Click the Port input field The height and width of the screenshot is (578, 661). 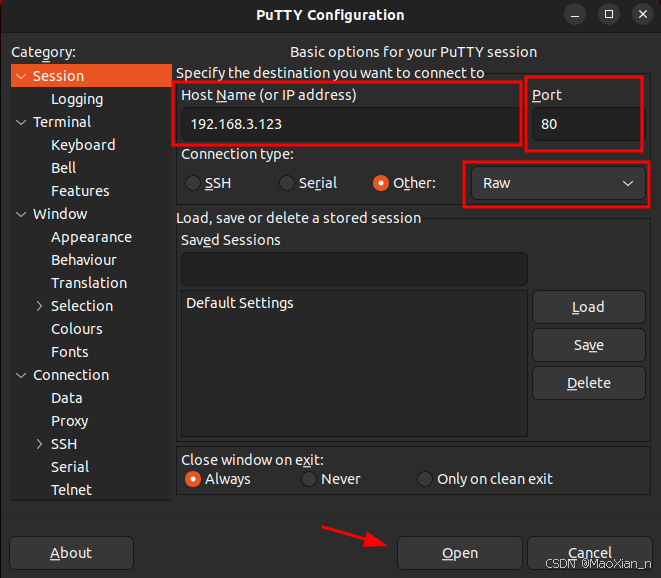click(x=588, y=124)
